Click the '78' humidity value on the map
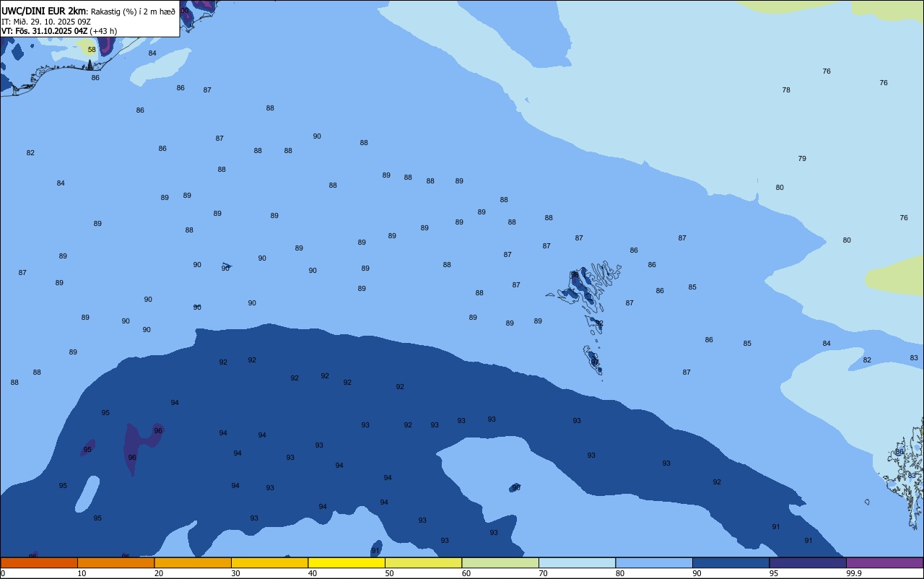The width and height of the screenshot is (924, 579). [x=786, y=90]
